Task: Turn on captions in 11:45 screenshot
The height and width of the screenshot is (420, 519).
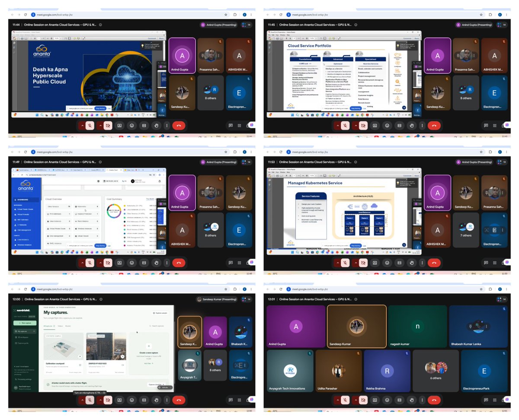Action: coord(399,125)
